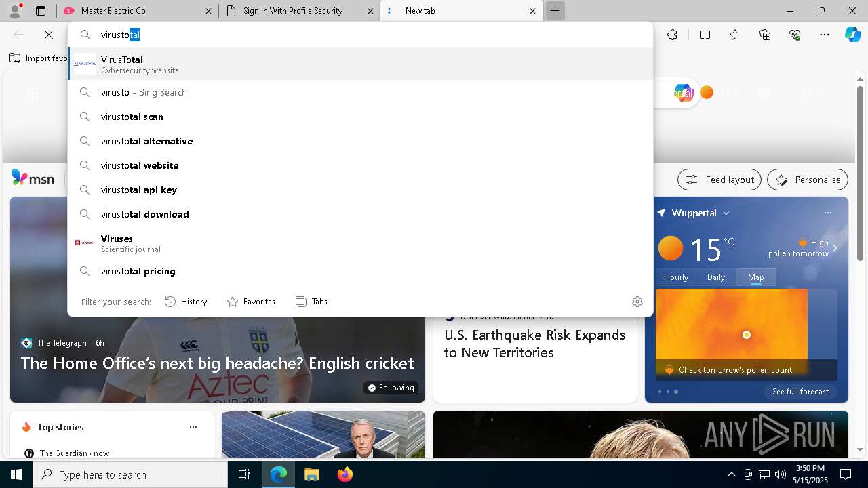Switch weather to Hourly tab
Viewport: 868px width, 488px height.
pyautogui.click(x=676, y=277)
